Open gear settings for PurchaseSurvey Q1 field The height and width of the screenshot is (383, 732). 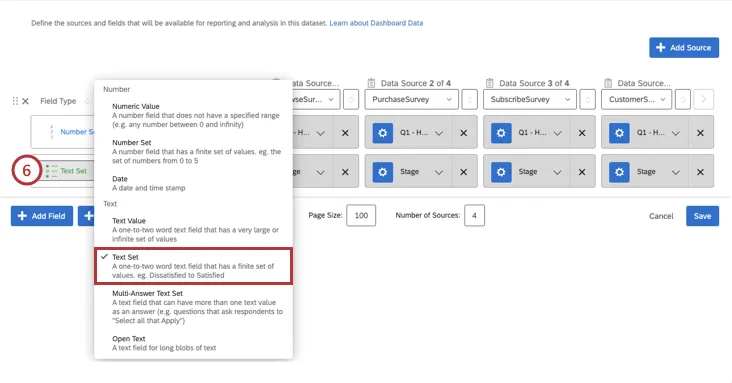[x=382, y=133]
